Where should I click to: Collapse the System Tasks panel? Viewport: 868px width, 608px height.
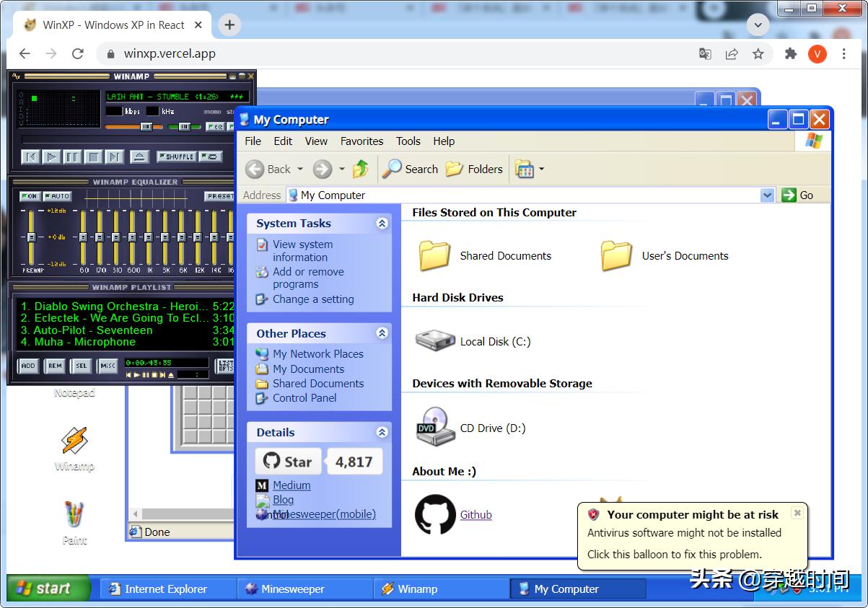pos(382,224)
